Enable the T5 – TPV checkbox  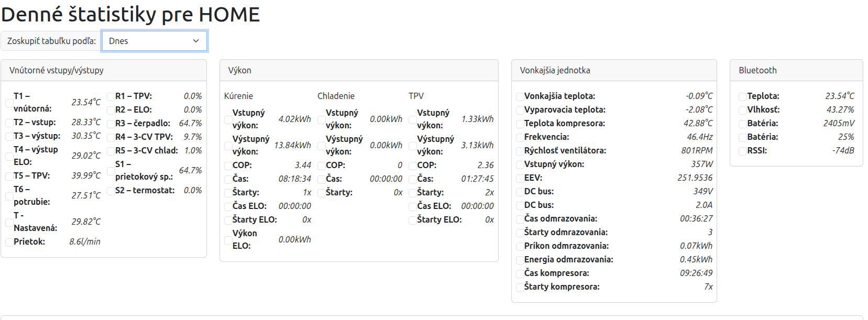[9, 176]
